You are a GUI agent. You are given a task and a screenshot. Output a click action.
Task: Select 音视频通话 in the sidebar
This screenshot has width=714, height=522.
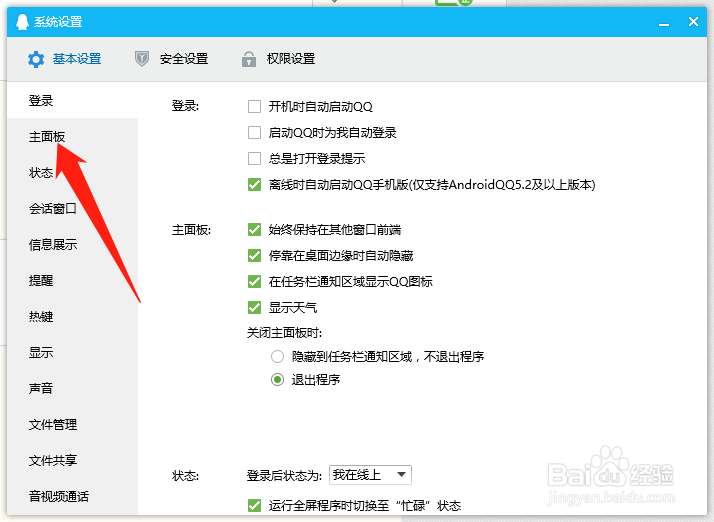[x=72, y=496]
